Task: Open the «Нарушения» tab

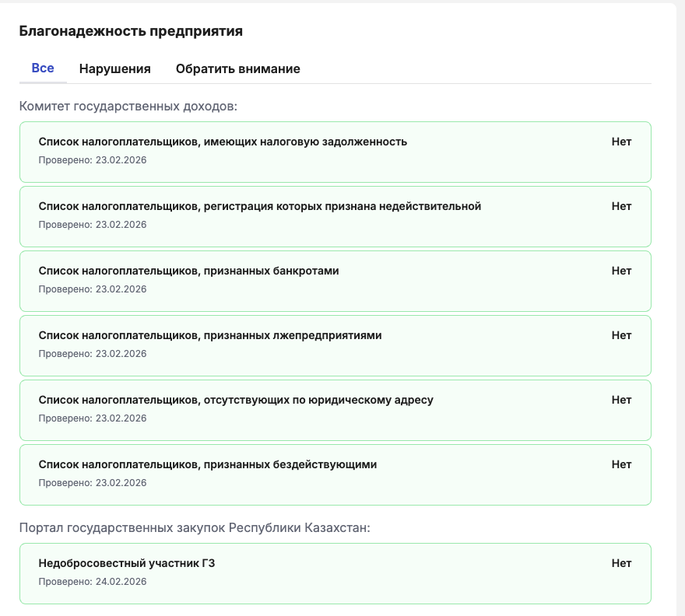Action: point(114,69)
